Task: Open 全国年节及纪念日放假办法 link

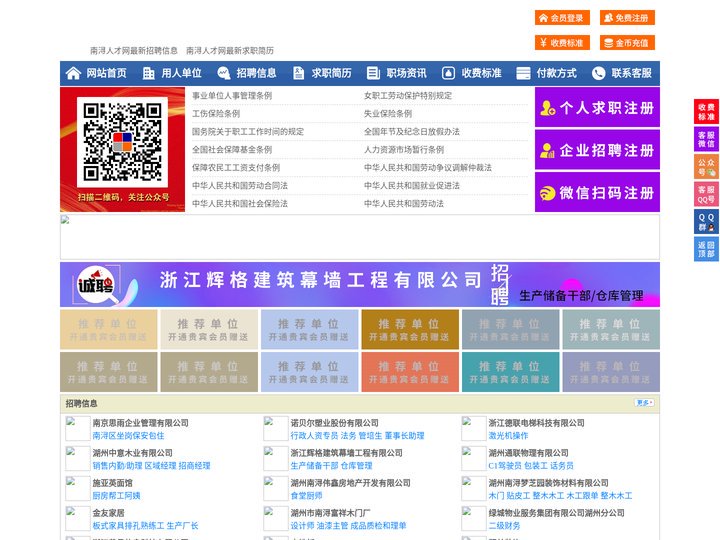Action: point(412,131)
